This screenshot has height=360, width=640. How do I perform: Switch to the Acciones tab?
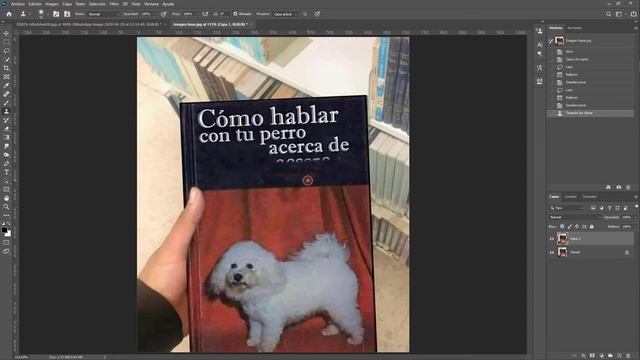pyautogui.click(x=575, y=28)
